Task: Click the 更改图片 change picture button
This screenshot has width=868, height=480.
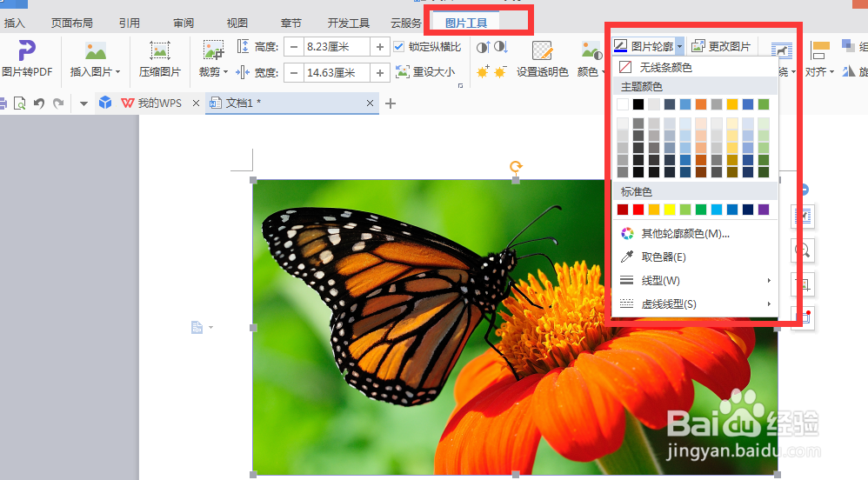Action: (x=721, y=46)
